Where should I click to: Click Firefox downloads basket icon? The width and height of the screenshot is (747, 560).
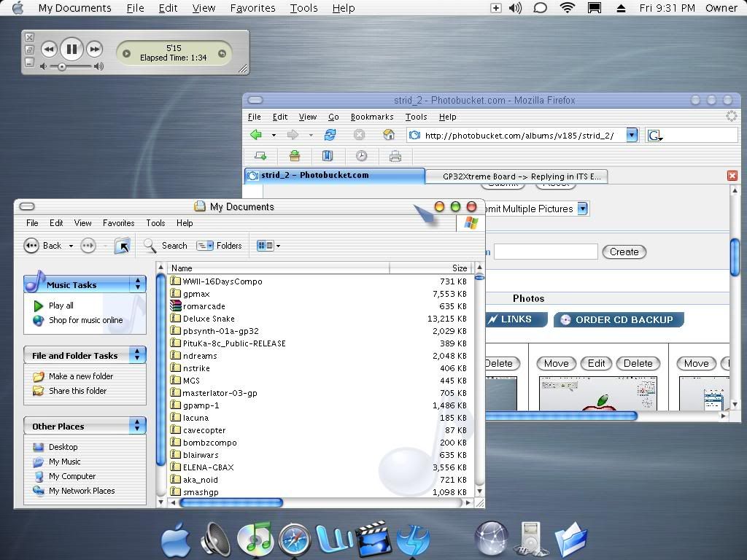click(295, 156)
